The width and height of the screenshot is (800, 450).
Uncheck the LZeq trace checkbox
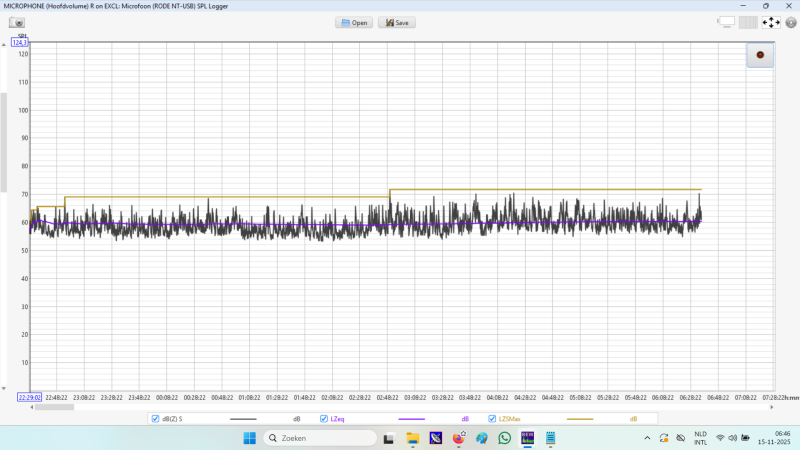[324, 419]
